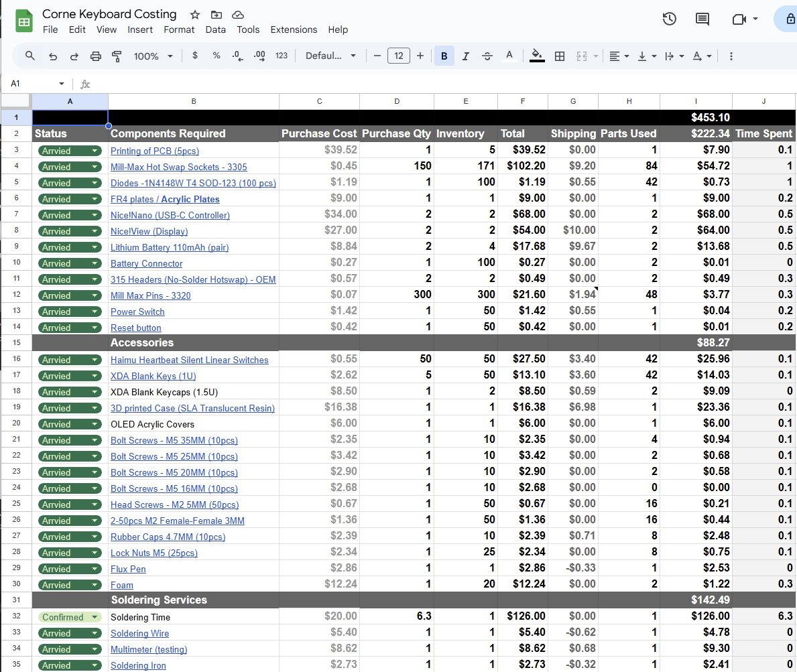Follow the Haimu Heartbeat Silent Linear Switches link
Screen dimensions: 797x672
189,360
